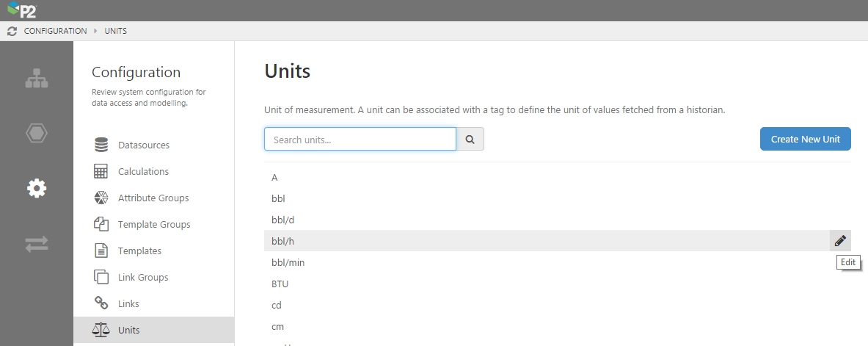The height and width of the screenshot is (346, 868).
Task: Focus the Search units text field
Action: pyautogui.click(x=360, y=139)
